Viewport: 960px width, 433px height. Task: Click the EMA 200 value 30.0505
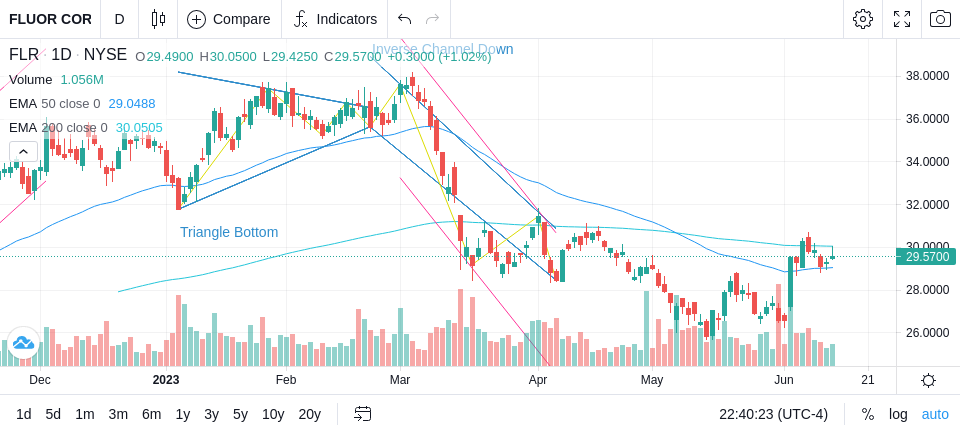(139, 127)
